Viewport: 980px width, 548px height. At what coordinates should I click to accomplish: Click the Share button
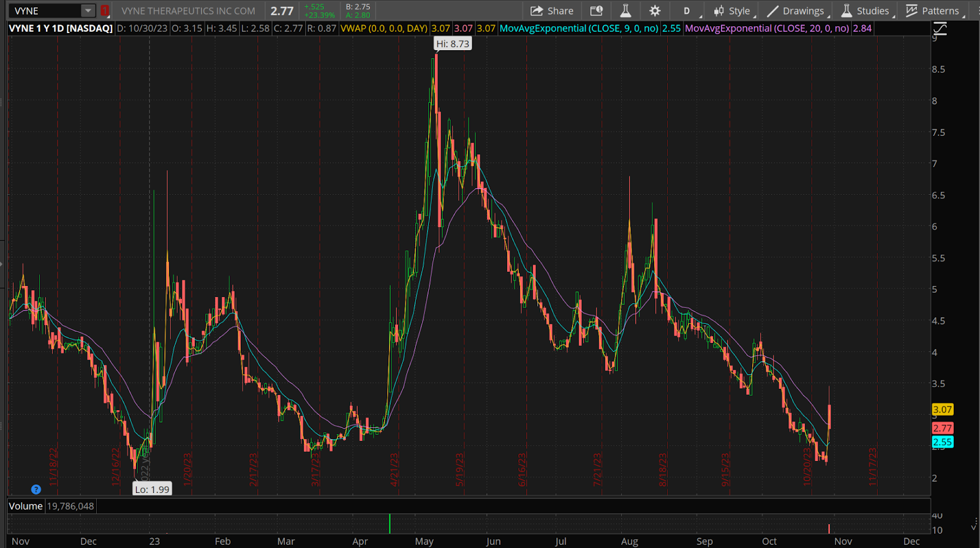[552, 11]
